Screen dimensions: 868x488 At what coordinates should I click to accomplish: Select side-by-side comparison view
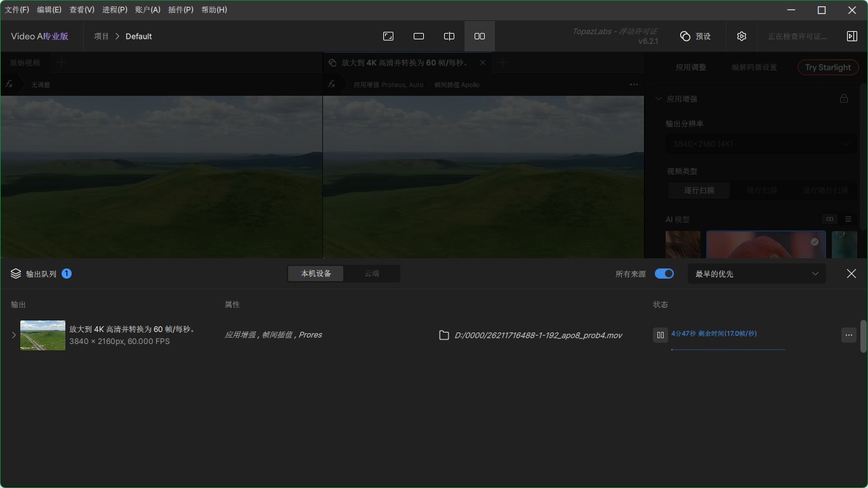[x=480, y=36]
